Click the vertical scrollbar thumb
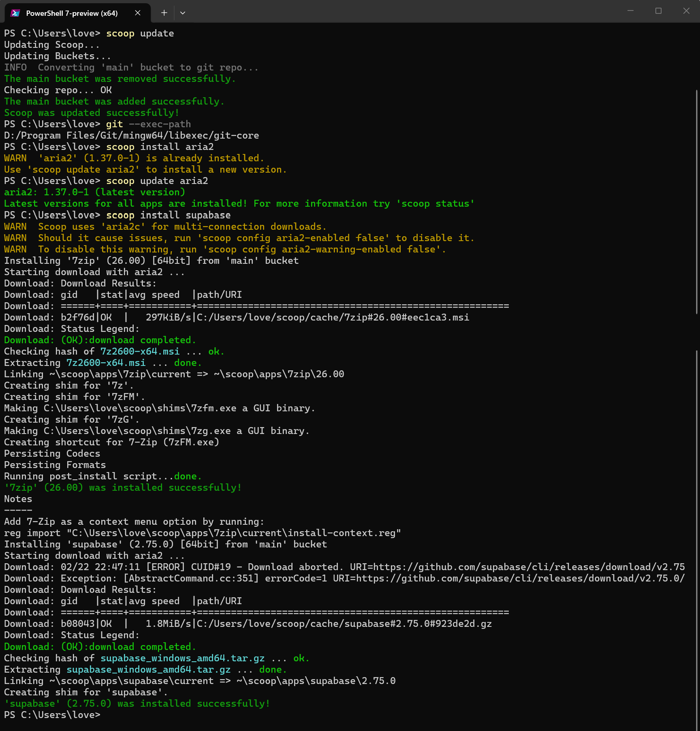The height and width of the screenshot is (731, 700). (x=697, y=202)
